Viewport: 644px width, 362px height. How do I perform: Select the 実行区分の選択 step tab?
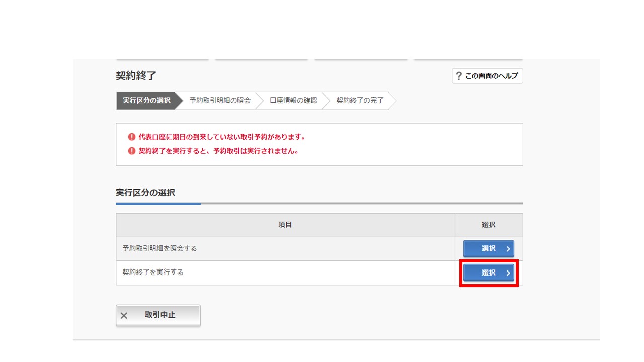point(146,100)
